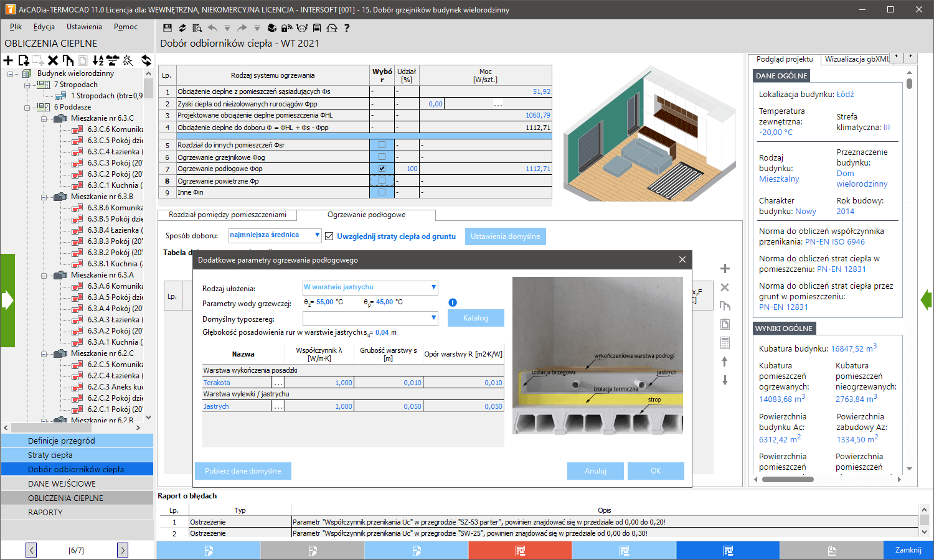
Task: Collapse the 6 Poddasze tree node
Action: 27,107
